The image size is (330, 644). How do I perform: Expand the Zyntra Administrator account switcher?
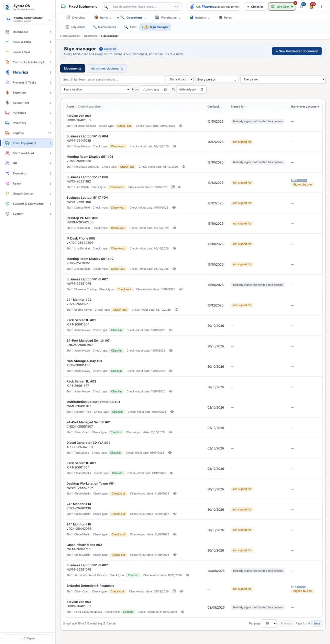28,19
